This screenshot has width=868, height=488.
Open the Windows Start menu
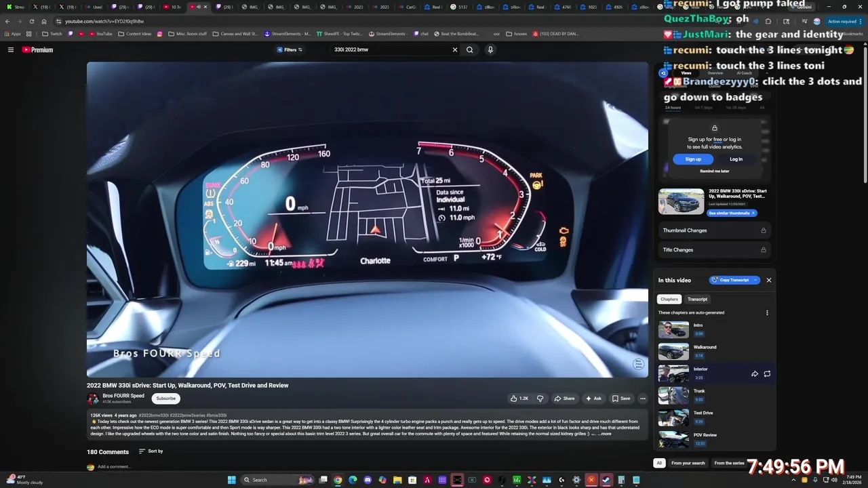(x=232, y=480)
